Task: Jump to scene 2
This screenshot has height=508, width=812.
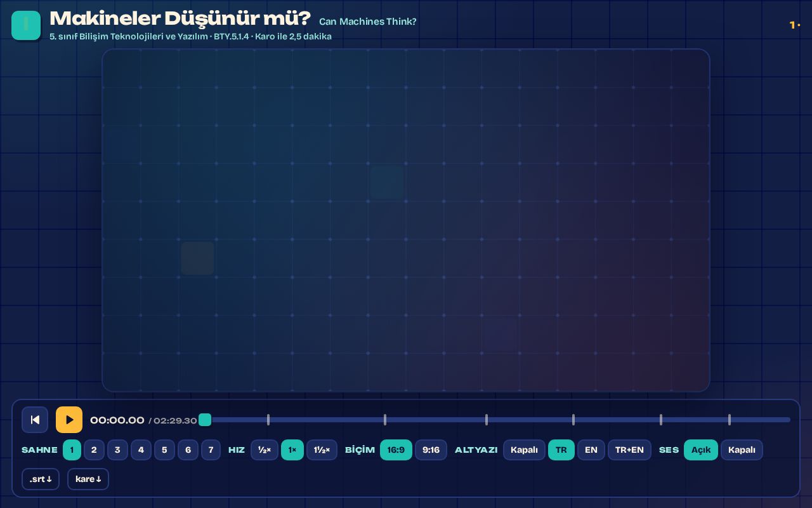Action: (94, 450)
